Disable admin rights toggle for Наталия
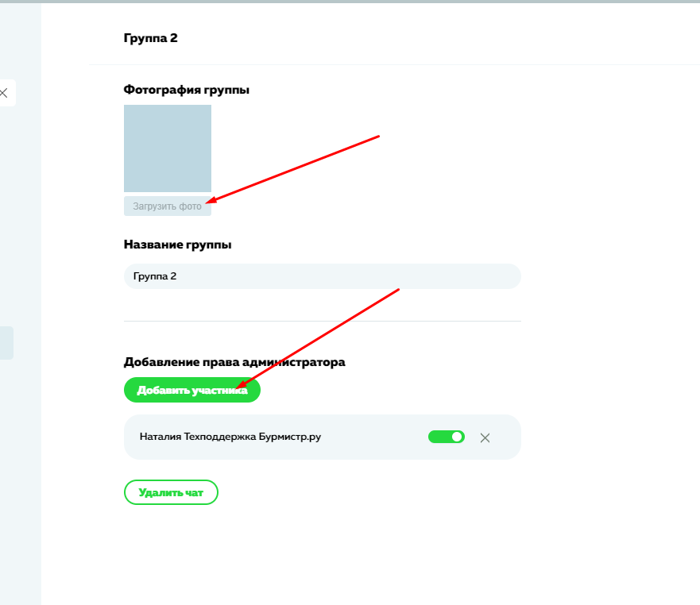This screenshot has width=700, height=605. [446, 437]
